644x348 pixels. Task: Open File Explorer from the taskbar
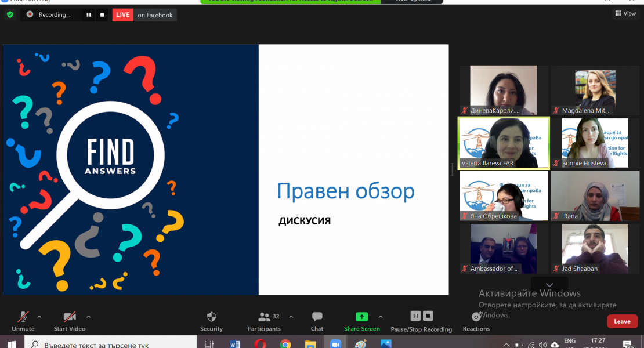pos(310,344)
